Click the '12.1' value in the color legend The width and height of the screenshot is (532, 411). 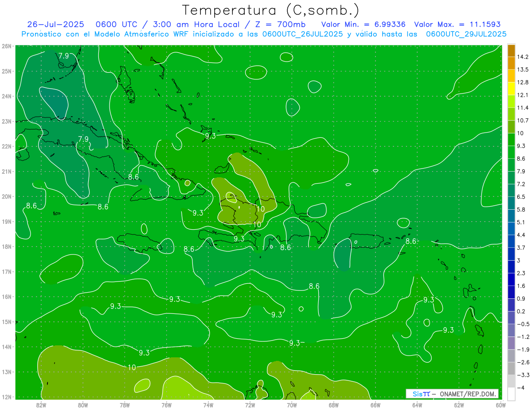[x=522, y=95]
